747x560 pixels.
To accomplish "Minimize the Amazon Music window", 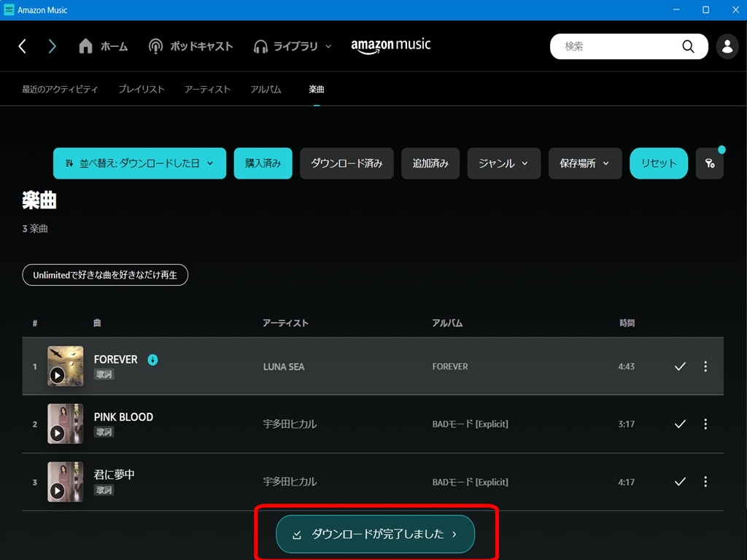I will pos(676,9).
